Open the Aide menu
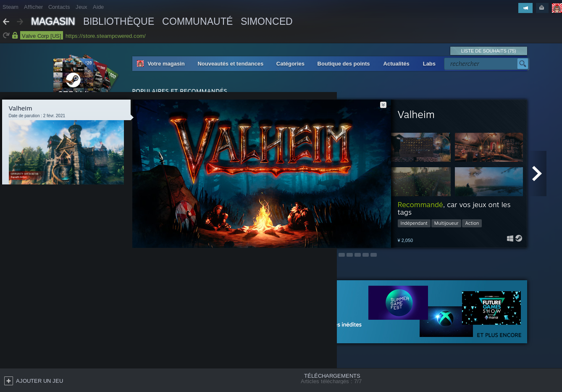 (98, 7)
